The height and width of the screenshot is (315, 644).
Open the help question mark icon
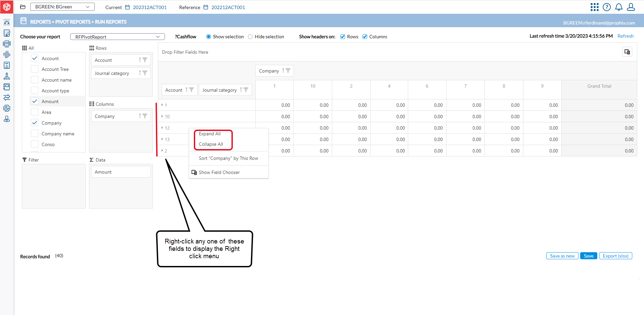[x=607, y=7]
